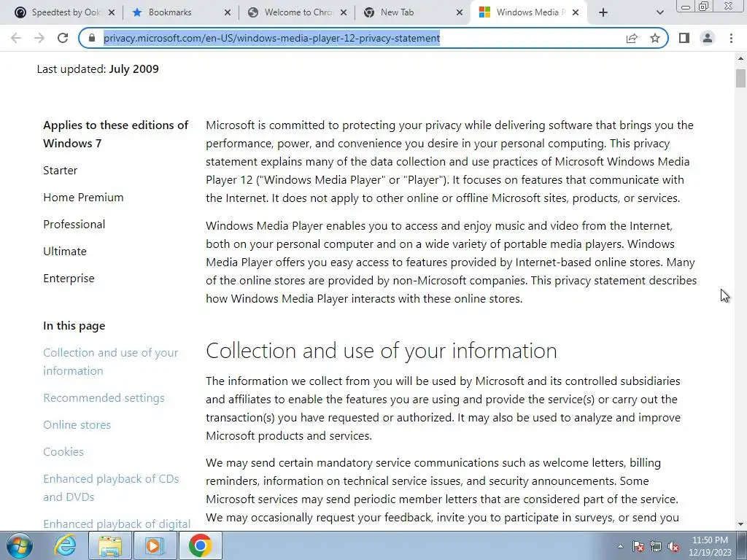Toggle the Chrome side panel

pos(684,38)
